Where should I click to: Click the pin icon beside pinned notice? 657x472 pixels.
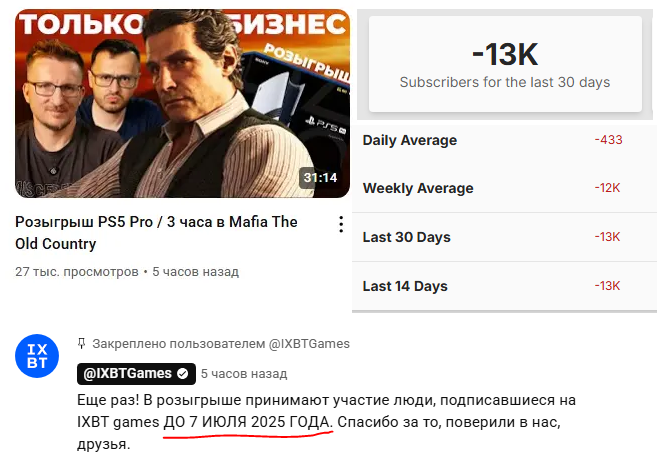[81, 344]
